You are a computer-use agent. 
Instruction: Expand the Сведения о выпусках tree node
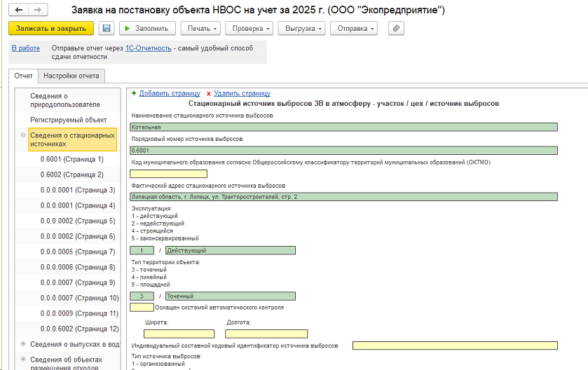[x=23, y=344]
